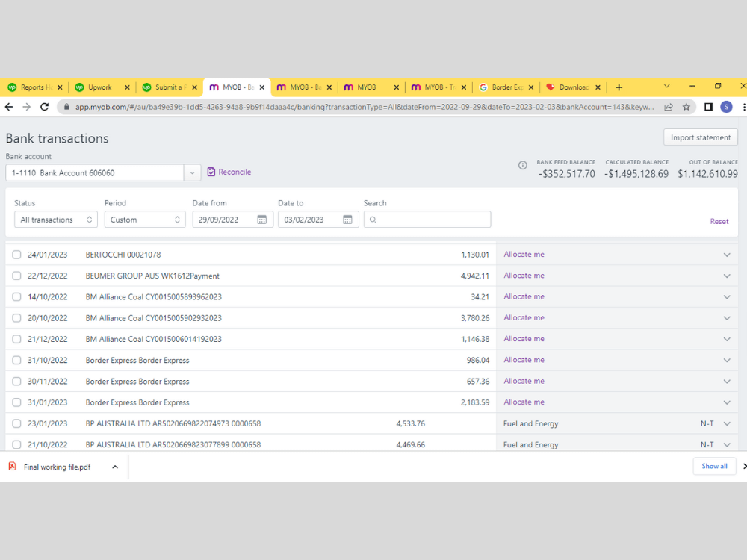Switch to the Reports browser tab
The image size is (747, 560).
point(34,87)
